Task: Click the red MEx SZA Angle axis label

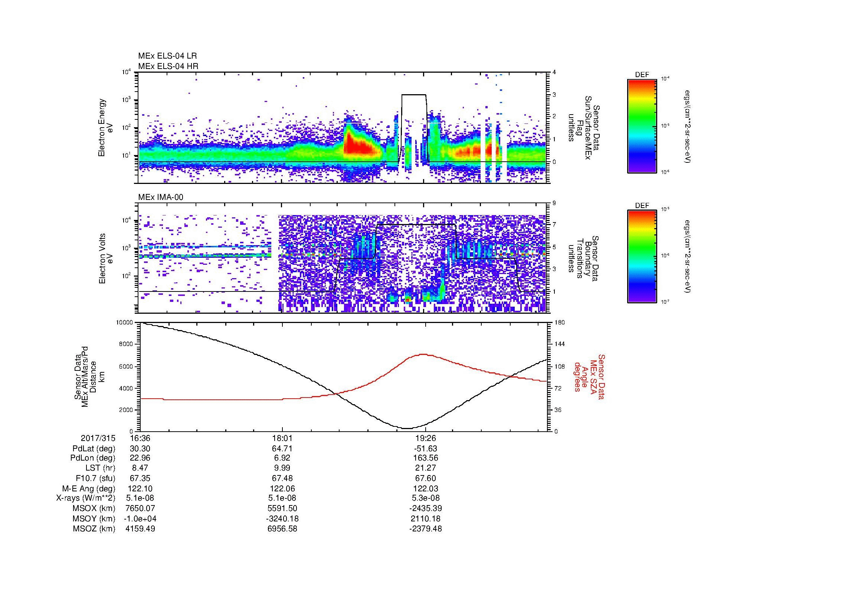Action: pyautogui.click(x=589, y=376)
